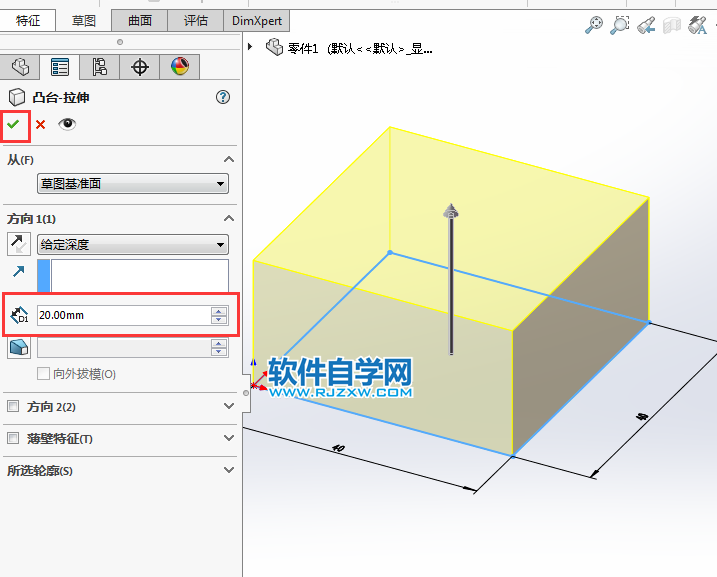Enable the 薄壁特征(T) checkbox
The height and width of the screenshot is (577, 717).
[x=13, y=438]
